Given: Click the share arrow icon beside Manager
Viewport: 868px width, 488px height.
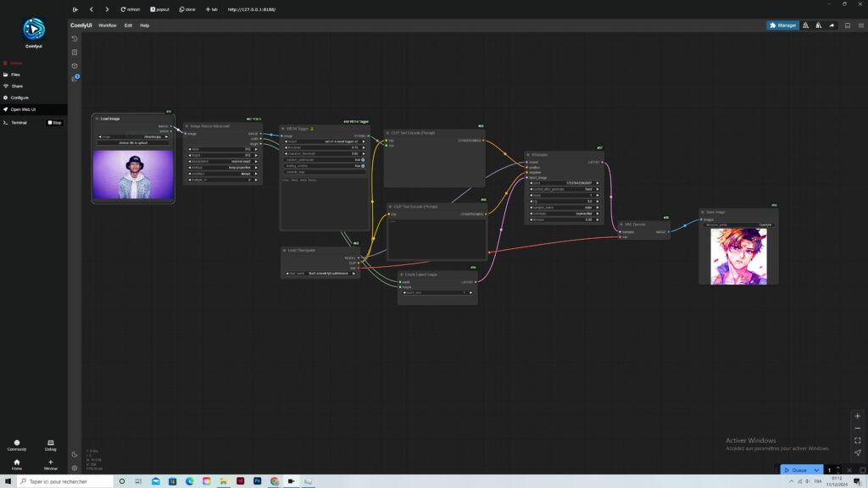Looking at the screenshot, I should pyautogui.click(x=832, y=25).
